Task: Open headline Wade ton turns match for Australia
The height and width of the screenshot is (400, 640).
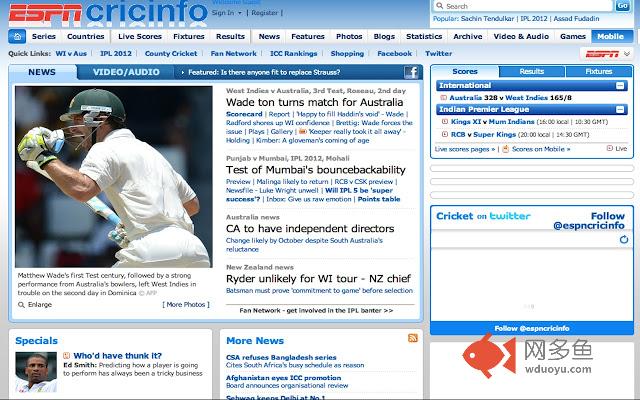Action: 314,102
